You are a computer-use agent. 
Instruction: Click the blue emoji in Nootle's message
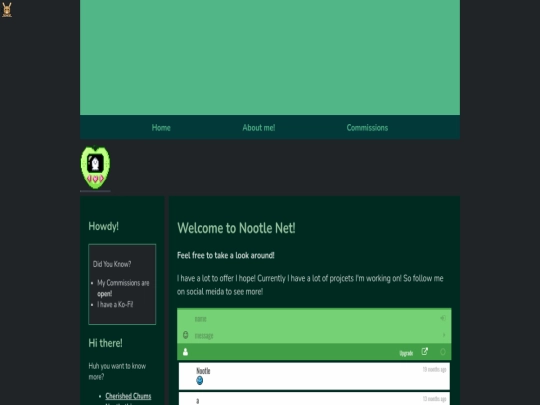[199, 381]
